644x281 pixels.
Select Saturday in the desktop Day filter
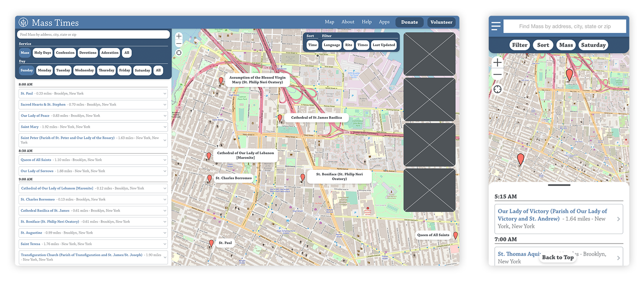pos(143,70)
